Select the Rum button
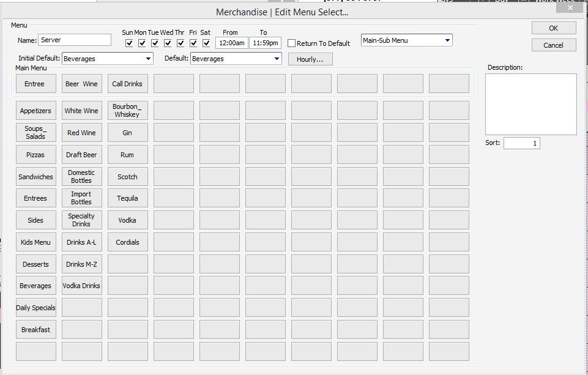The image size is (588, 375). [127, 155]
